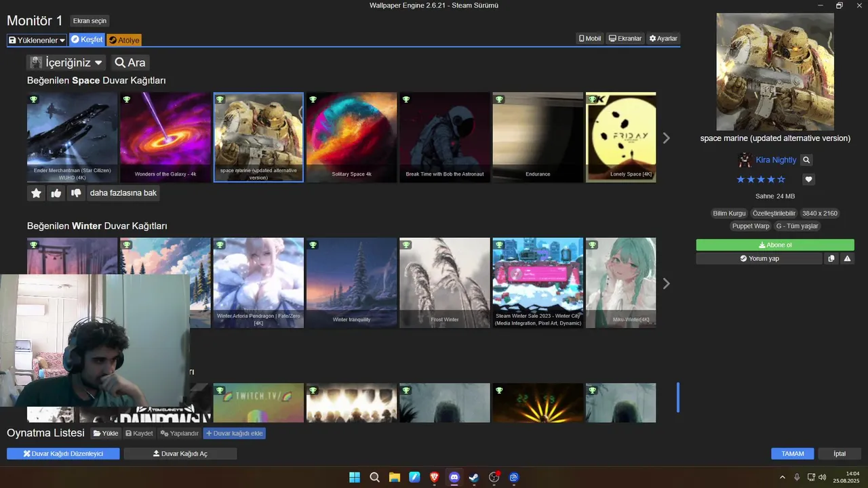Configure the playlist with the Yapılandır button

coord(180,433)
